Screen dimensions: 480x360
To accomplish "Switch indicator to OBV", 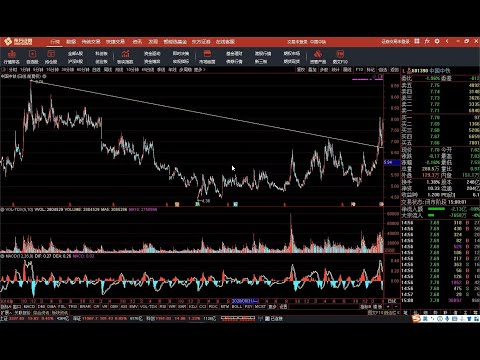I will coord(114,306).
